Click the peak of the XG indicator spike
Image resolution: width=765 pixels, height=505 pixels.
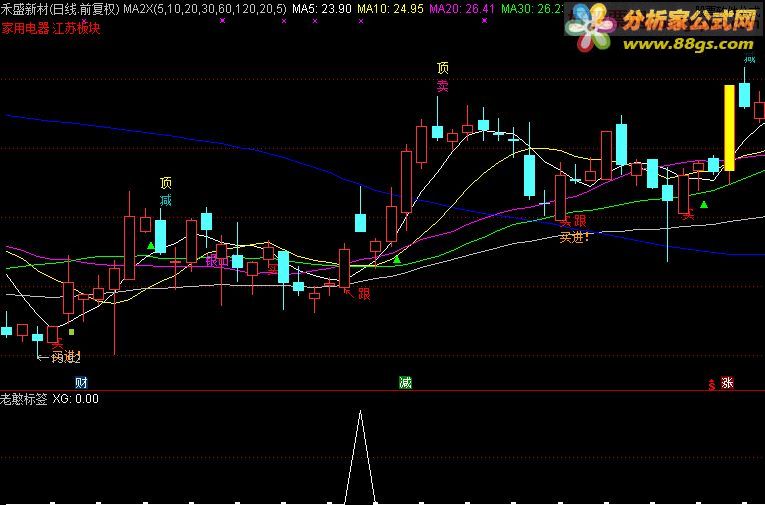click(x=361, y=412)
